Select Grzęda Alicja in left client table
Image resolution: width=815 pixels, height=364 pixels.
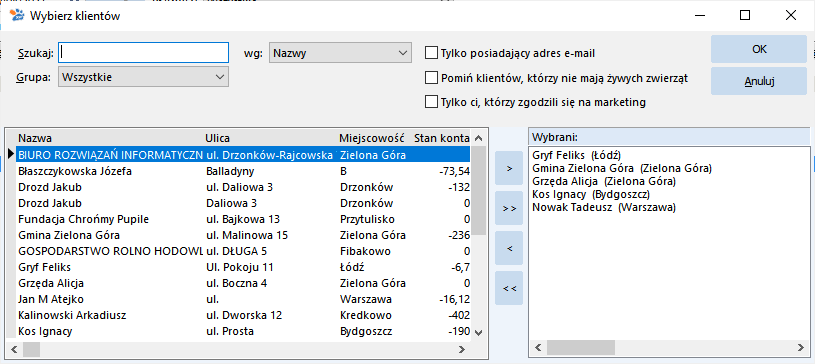tap(243, 283)
